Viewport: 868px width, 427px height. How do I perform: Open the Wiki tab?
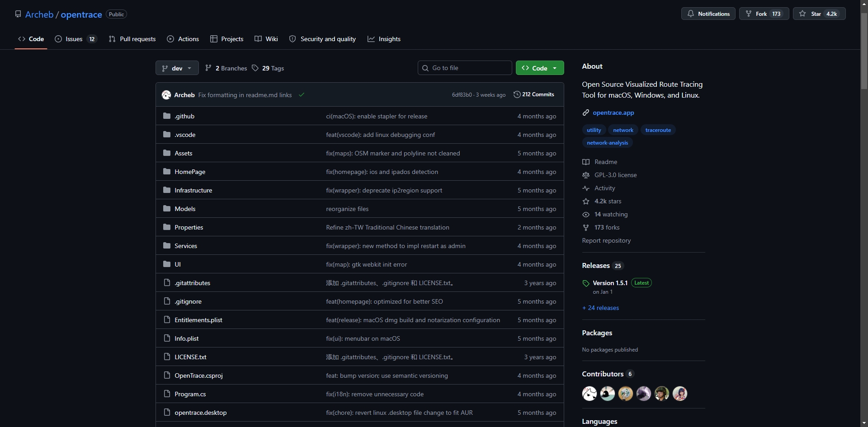tap(266, 39)
